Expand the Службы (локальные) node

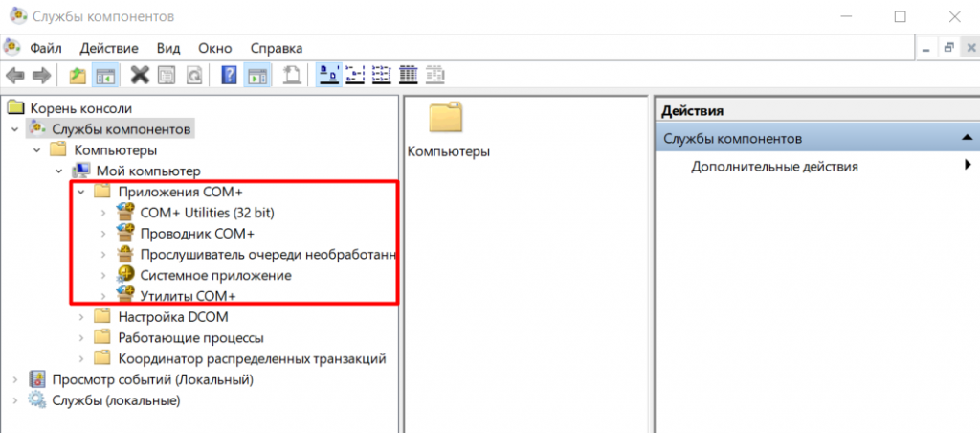pyautogui.click(x=14, y=399)
